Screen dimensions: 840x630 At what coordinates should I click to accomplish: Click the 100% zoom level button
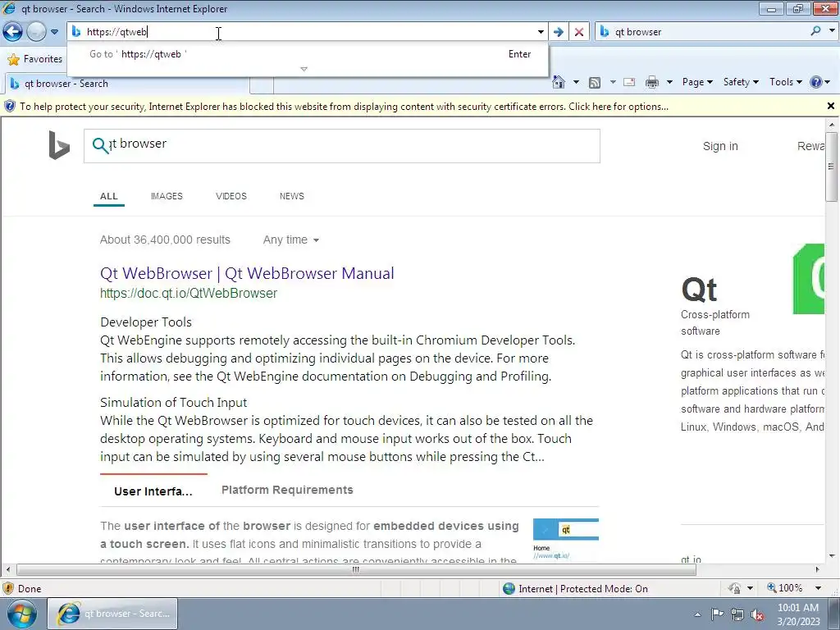(785, 588)
